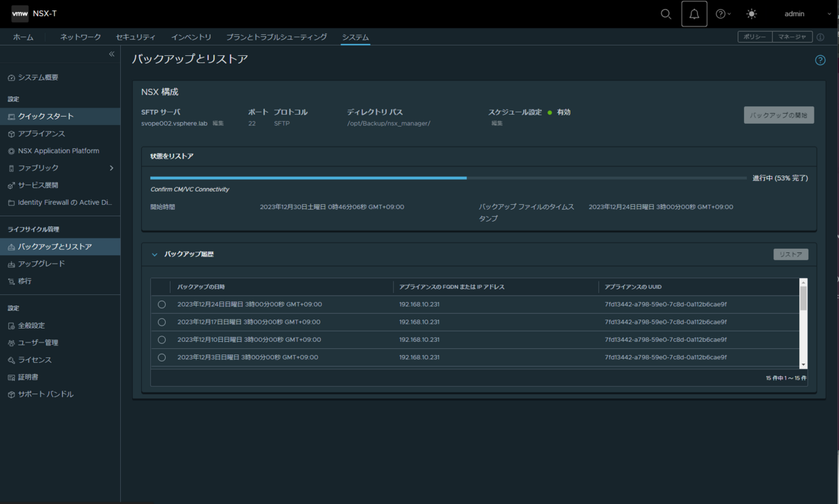Click the restore progress bar
Viewport: 839px width, 504px height.
448,178
